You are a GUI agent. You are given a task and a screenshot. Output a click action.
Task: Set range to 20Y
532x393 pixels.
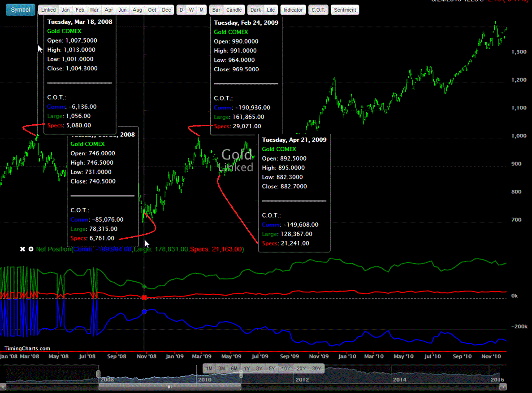click(x=301, y=368)
